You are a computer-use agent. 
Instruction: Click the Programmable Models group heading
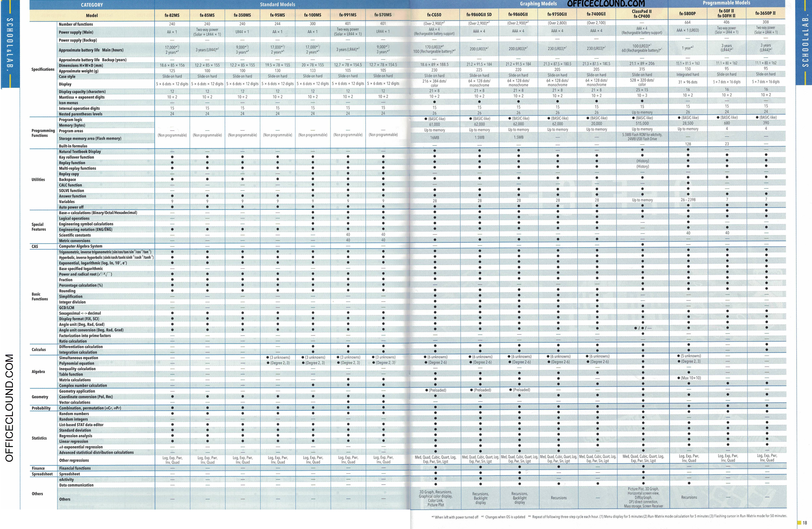pyautogui.click(x=726, y=3)
